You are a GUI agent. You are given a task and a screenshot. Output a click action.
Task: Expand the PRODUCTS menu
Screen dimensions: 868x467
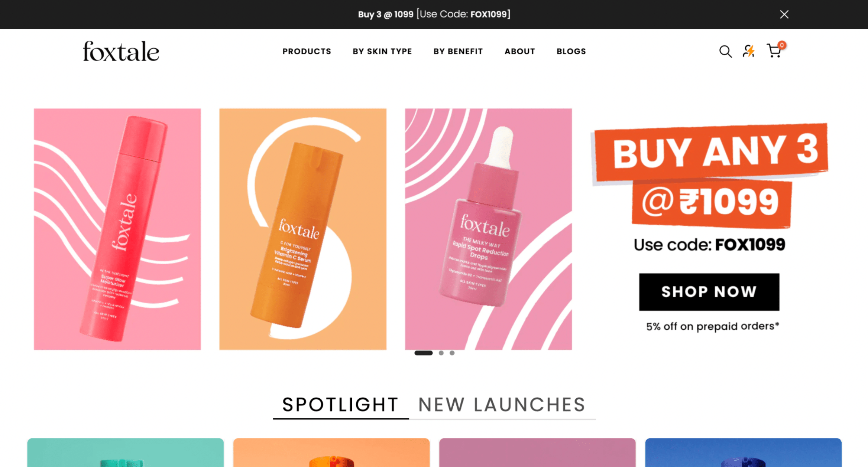coord(307,51)
